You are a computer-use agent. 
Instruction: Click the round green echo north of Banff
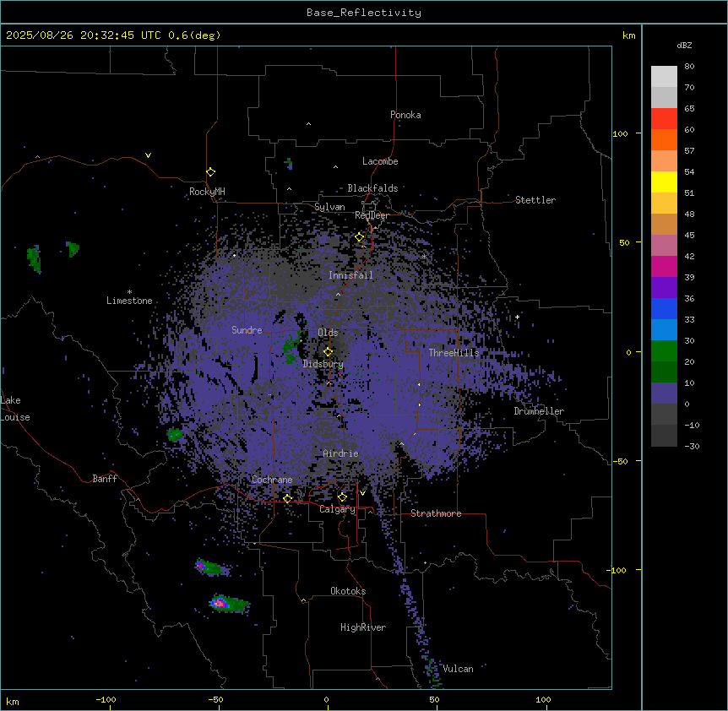(175, 434)
